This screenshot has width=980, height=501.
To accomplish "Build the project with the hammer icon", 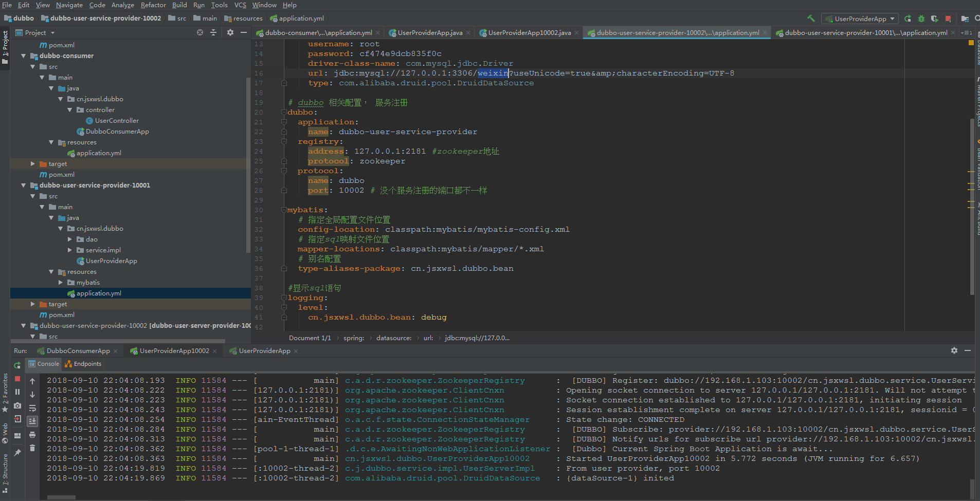I will coord(811,18).
